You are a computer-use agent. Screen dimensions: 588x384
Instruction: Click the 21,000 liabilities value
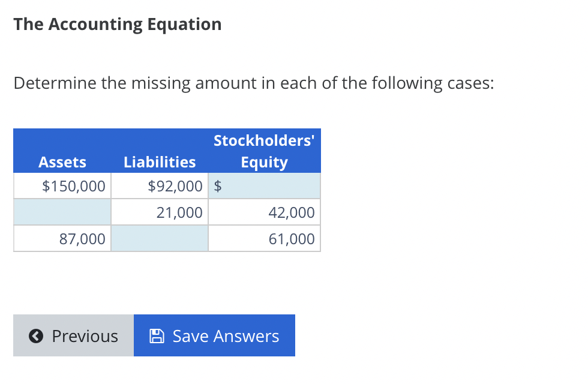tap(185, 212)
